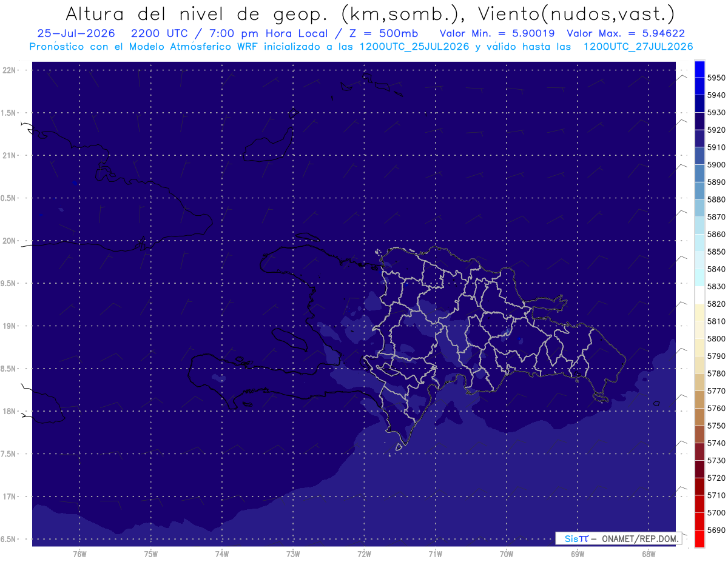Pick the color swatch between 5920 and 5910
This screenshot has height=562, width=728.
click(699, 138)
